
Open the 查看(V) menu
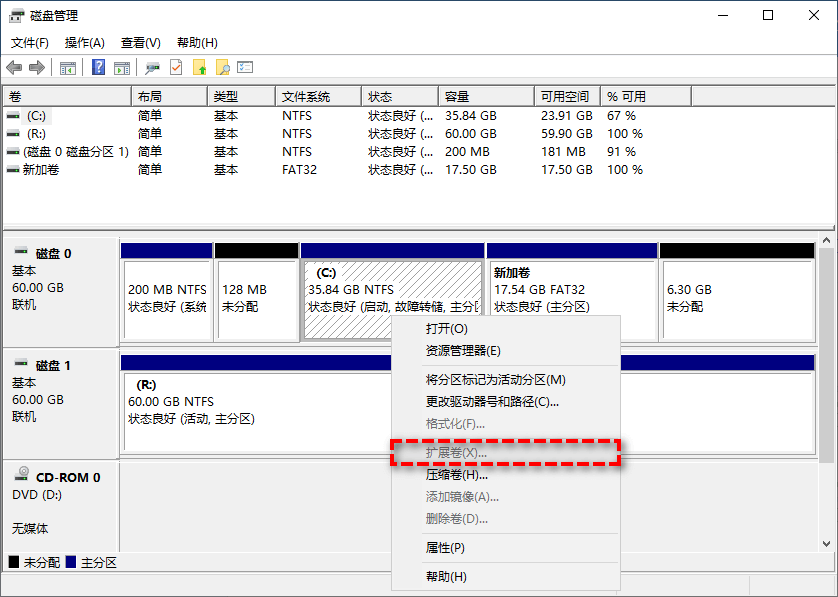tap(140, 43)
